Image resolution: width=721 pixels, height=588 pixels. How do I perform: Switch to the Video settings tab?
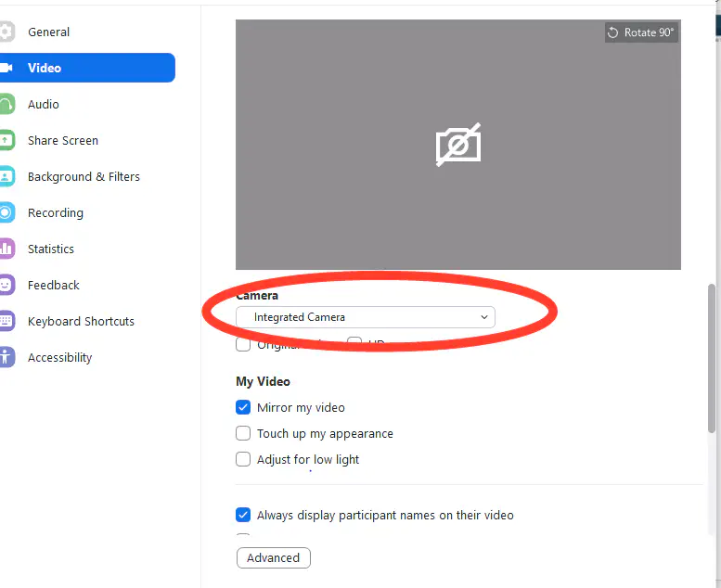(87, 68)
